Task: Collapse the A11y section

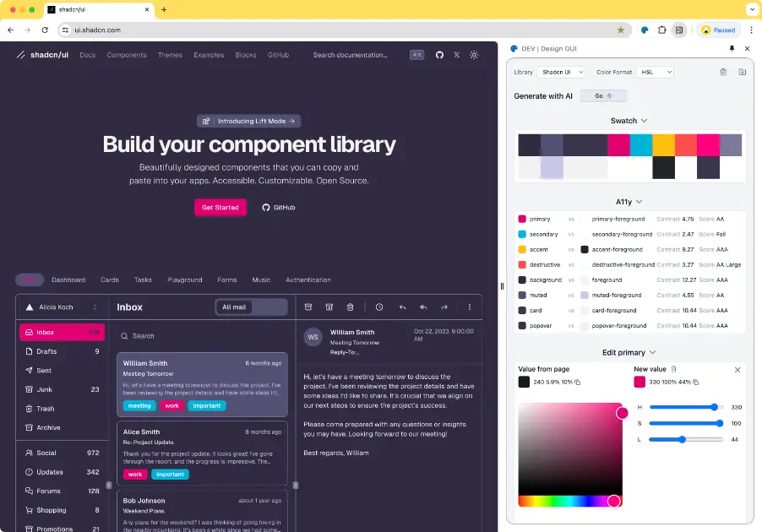Action: pyautogui.click(x=629, y=201)
